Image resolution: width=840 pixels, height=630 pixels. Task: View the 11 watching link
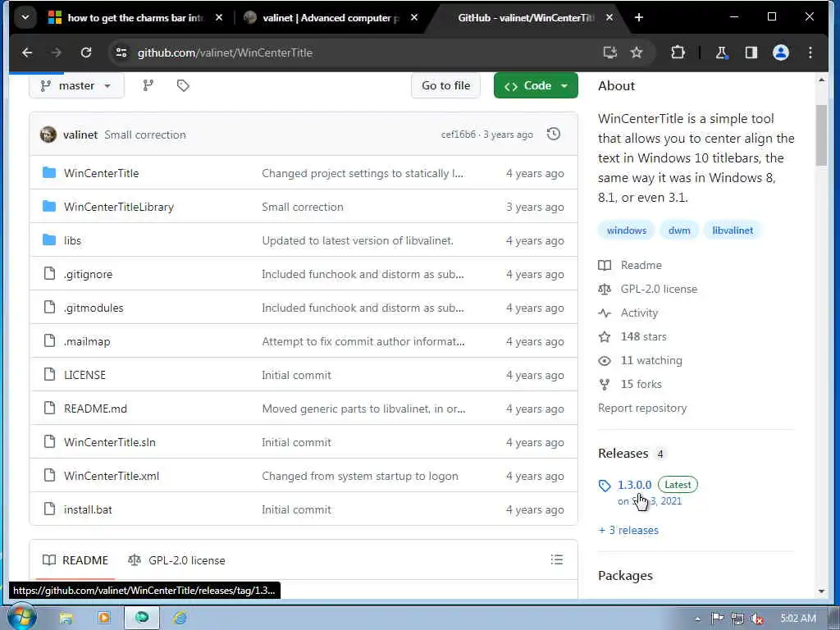640,361
